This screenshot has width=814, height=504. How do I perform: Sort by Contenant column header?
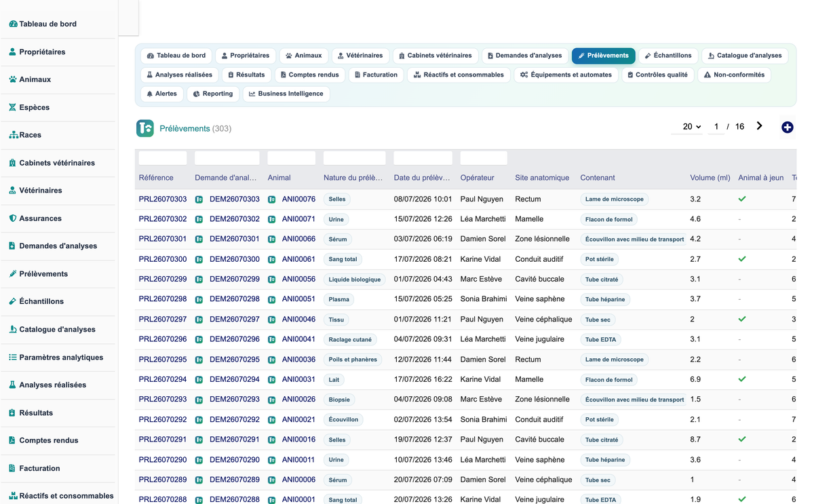598,178
